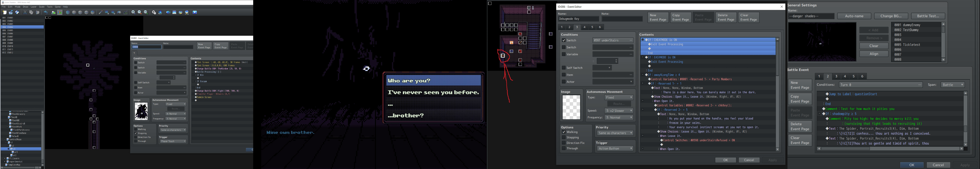Open the Sound Test speaker icon

168,12
